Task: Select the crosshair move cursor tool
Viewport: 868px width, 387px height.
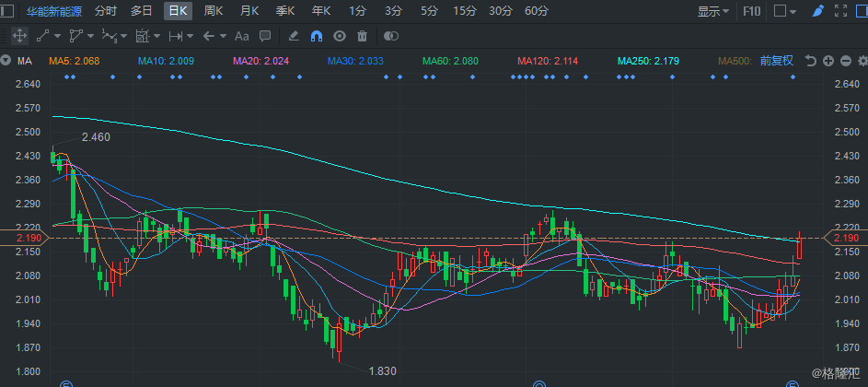Action: point(19,36)
